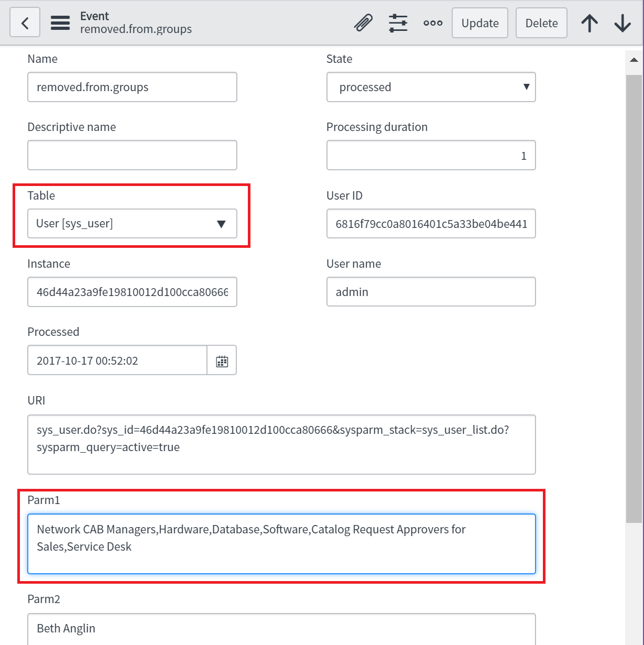Open the Table dropdown showing User [sys_user]
Screen dimensions: 644x645
pyautogui.click(x=132, y=223)
